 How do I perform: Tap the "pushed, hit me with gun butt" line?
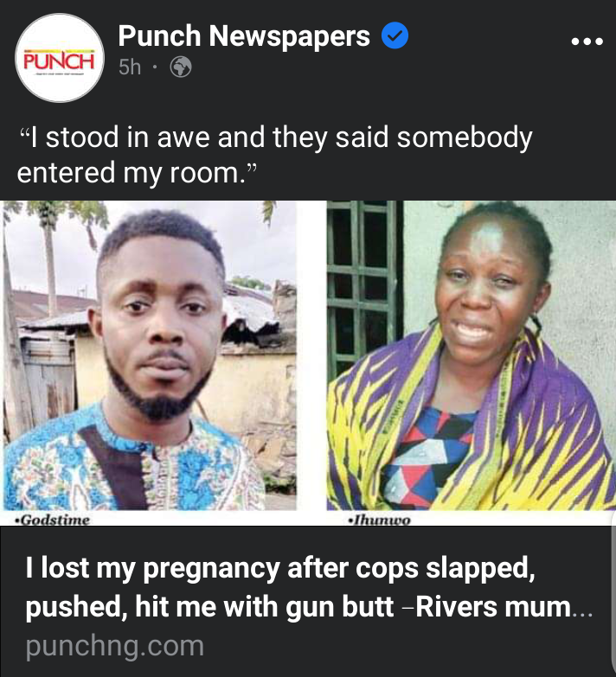209,607
